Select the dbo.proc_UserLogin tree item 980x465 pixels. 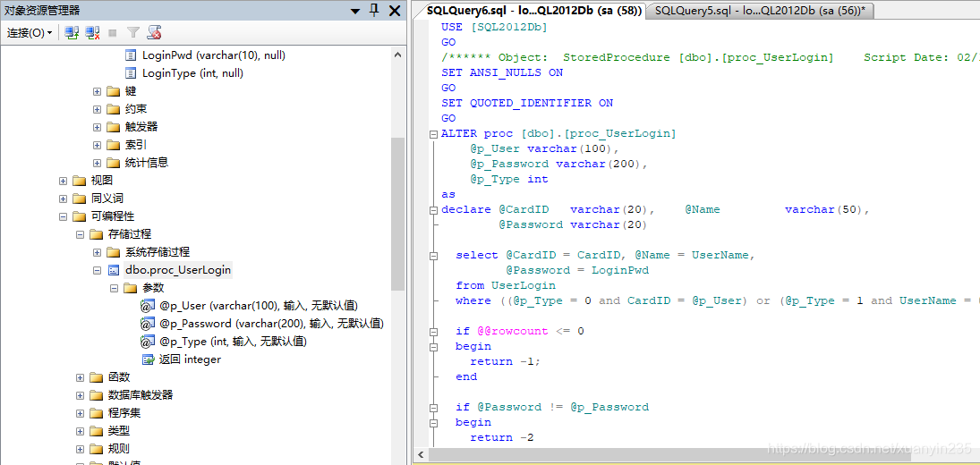(x=178, y=270)
